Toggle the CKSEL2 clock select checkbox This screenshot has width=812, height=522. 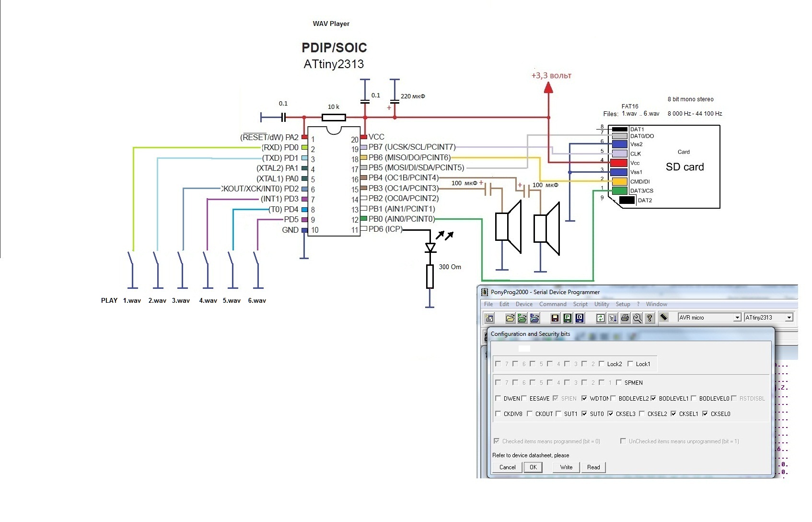point(642,414)
